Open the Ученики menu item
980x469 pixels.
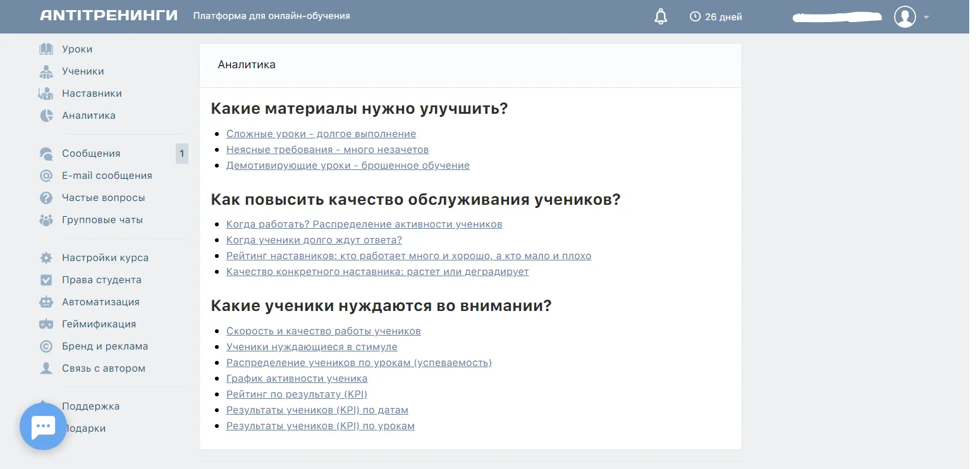(x=83, y=71)
